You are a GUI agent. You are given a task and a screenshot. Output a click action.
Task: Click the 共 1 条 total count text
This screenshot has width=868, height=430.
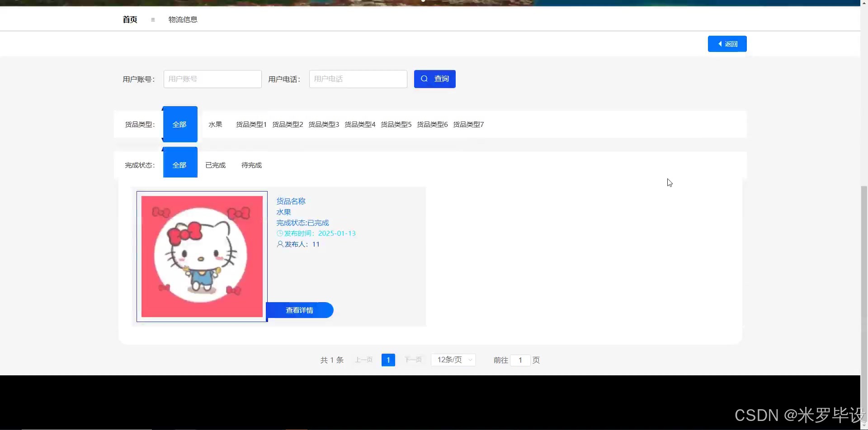coord(332,360)
